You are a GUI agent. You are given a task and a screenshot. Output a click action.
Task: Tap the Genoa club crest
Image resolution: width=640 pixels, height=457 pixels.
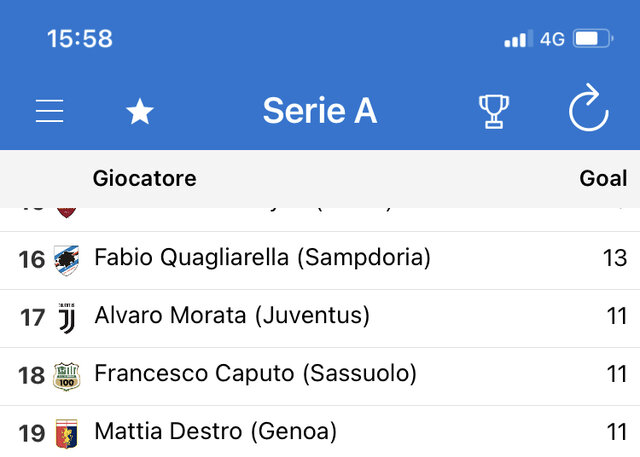click(67, 434)
